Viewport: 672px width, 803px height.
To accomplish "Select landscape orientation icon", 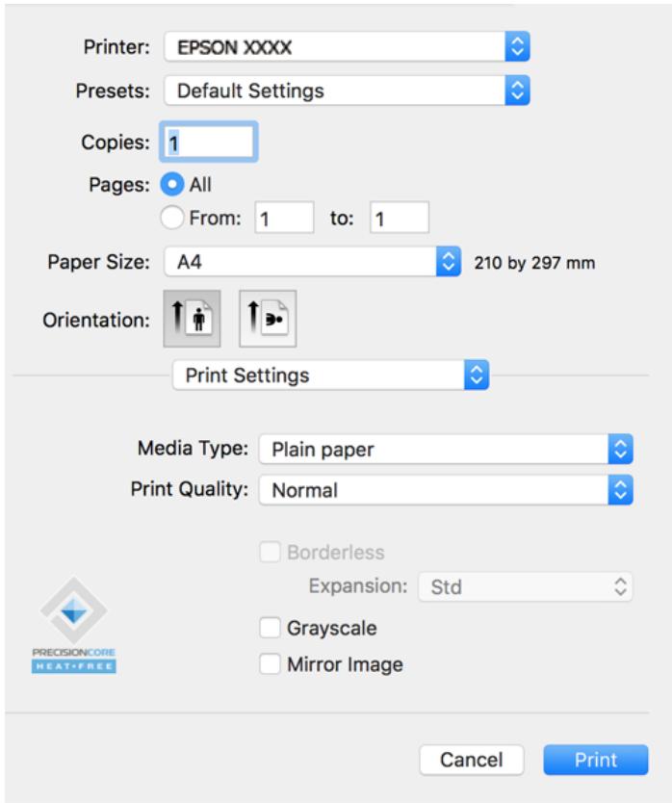I will coord(268,319).
